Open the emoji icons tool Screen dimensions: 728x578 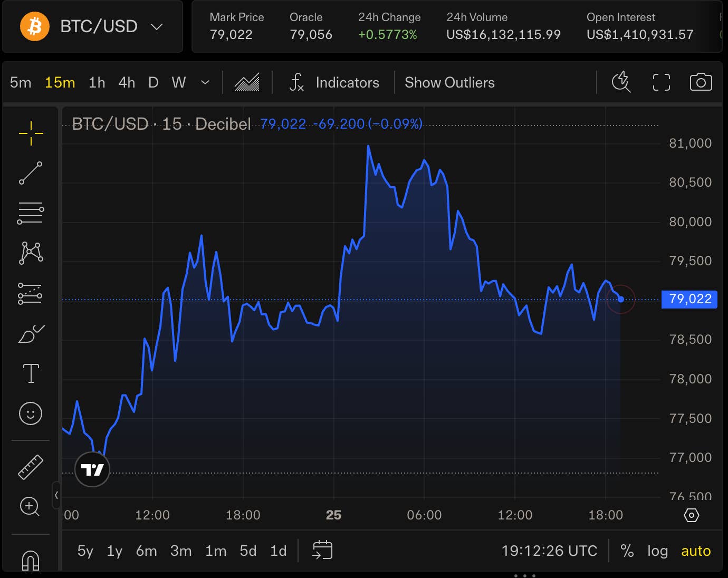click(31, 413)
